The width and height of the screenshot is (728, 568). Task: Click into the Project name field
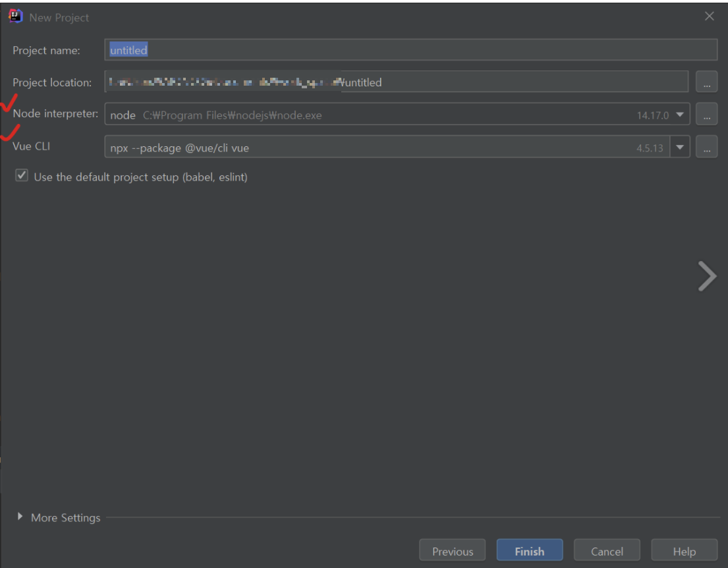click(x=410, y=49)
